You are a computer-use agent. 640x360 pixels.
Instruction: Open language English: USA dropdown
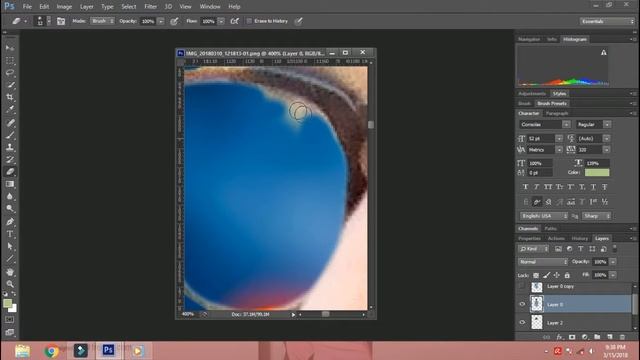[x=544, y=216]
